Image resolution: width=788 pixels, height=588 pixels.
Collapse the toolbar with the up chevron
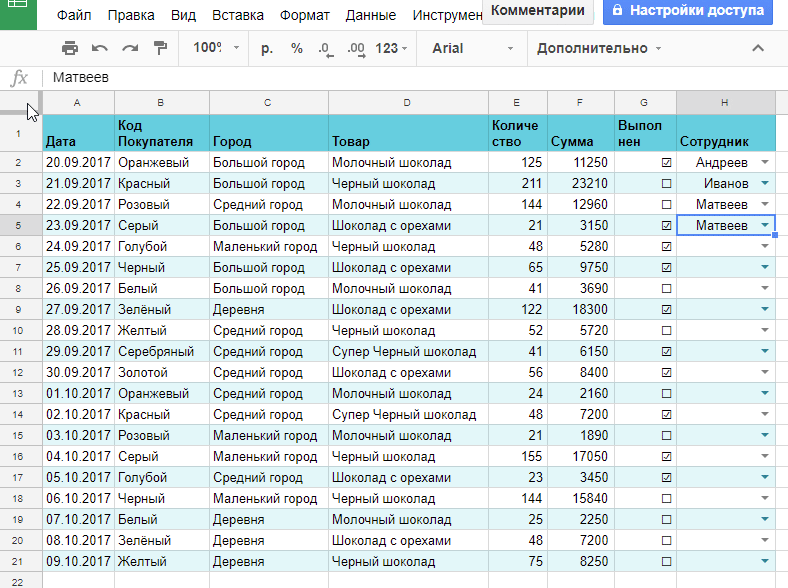tap(758, 48)
